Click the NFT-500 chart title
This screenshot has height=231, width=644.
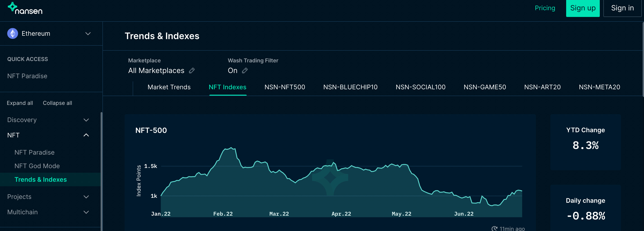click(x=151, y=131)
